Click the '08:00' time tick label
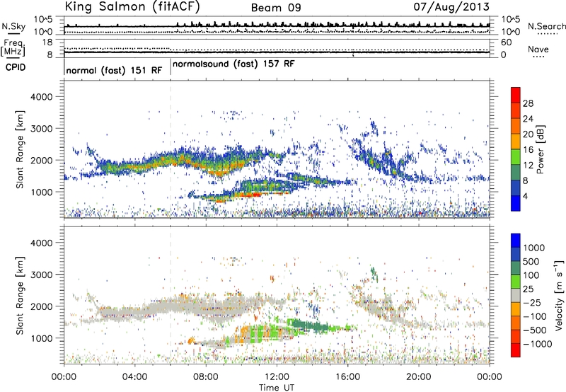The height and width of the screenshot is (392, 566). click(x=206, y=377)
